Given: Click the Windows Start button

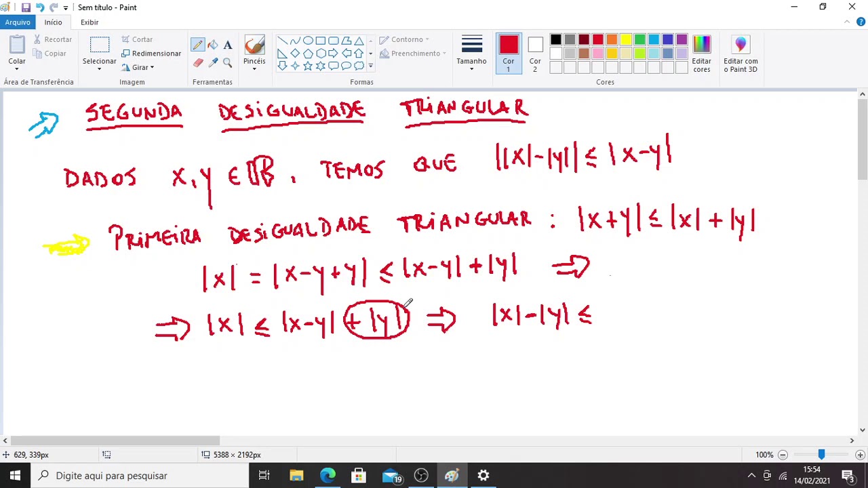Looking at the screenshot, I should [15, 476].
